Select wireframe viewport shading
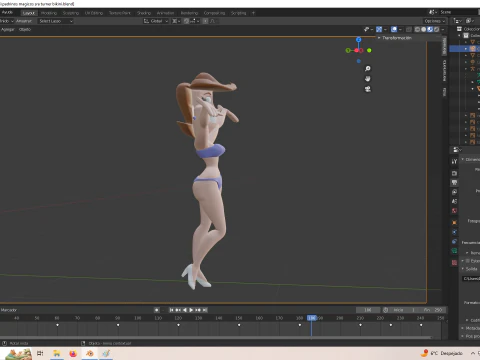 [417, 29]
